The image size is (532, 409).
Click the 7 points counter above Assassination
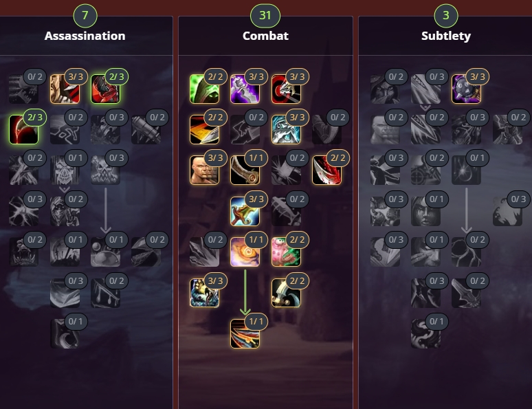tap(85, 15)
